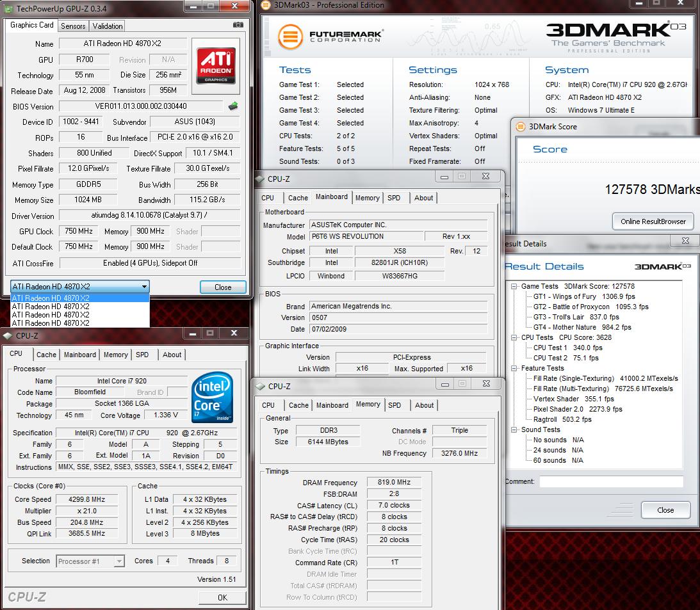
Task: Click the 3DMark03 Professional Edition title icon
Action: 266,5
